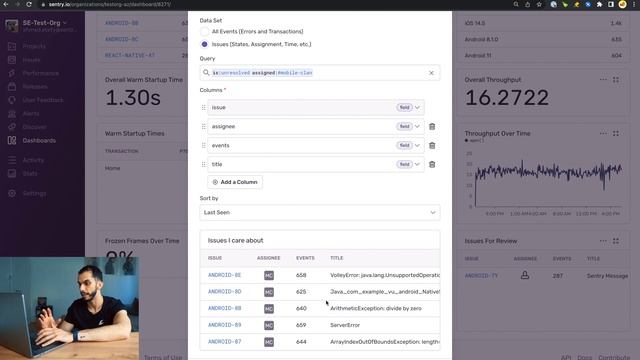Grab the assignee column drag handle
640x360 pixels.
[203, 127]
